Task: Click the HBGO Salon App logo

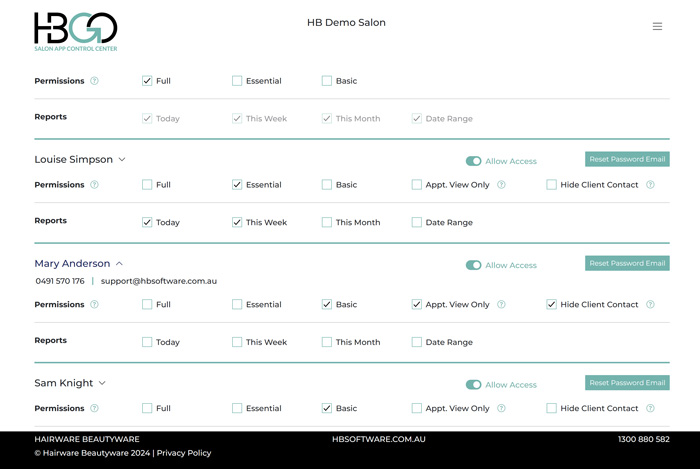Action: 76,32
